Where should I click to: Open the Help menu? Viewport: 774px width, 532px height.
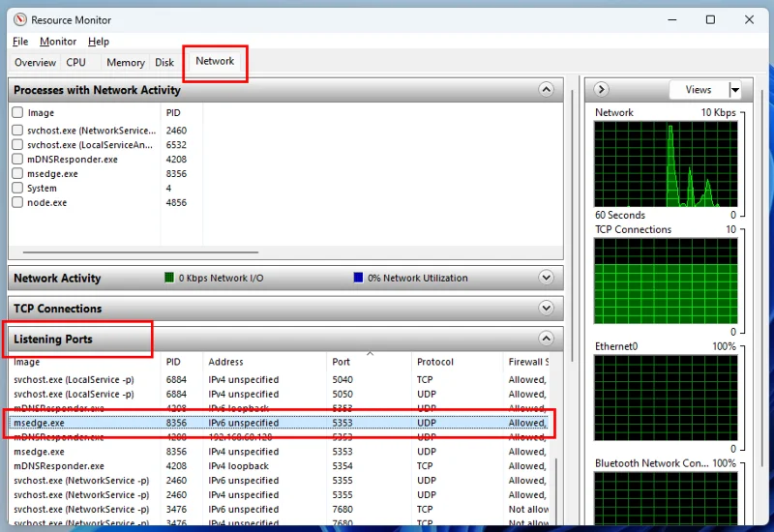99,42
